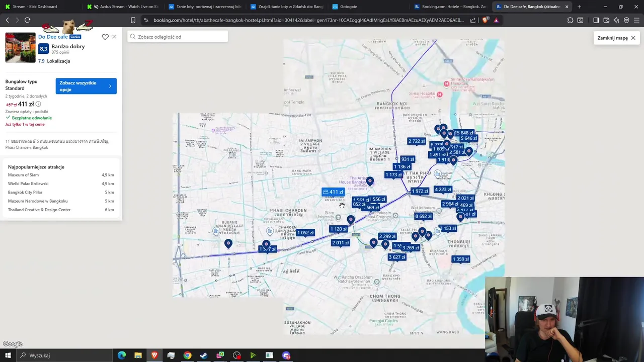This screenshot has width=644, height=362.
Task: Switch to Booking.com: Hotele – Bangkok tab
Action: click(x=450, y=7)
